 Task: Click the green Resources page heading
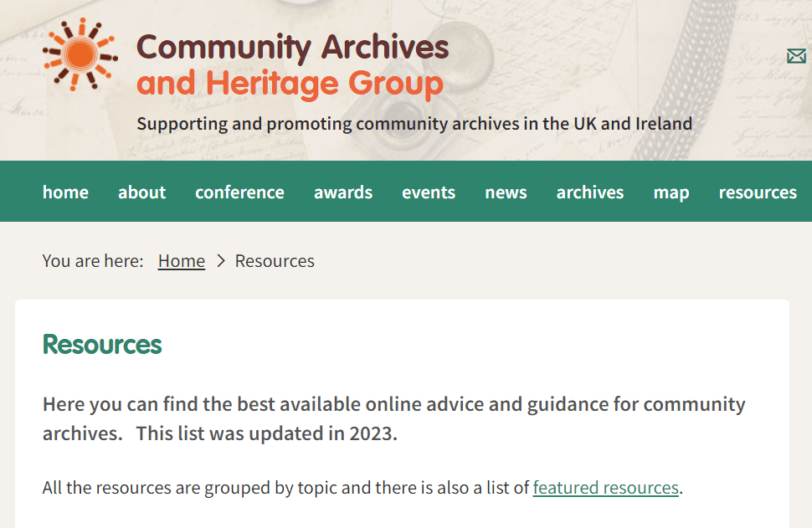click(102, 345)
